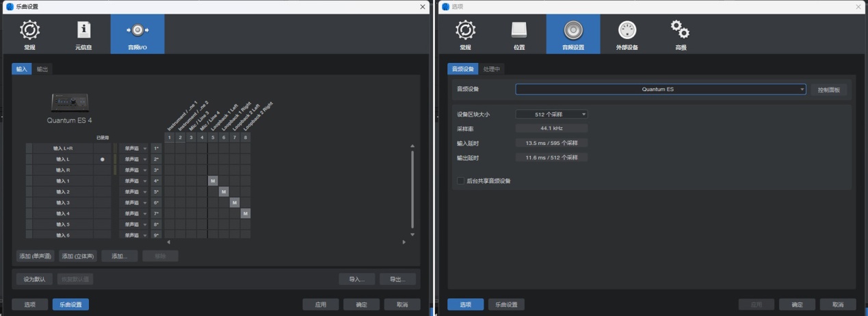Open the 位置 (Locations) drive icon
This screenshot has height=316, width=868.
[x=519, y=30]
